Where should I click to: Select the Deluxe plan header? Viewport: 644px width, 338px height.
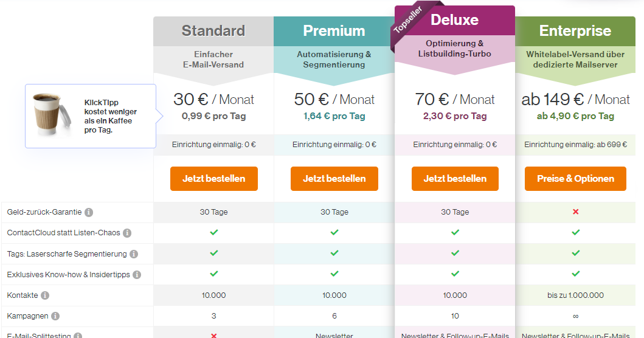[x=455, y=20]
